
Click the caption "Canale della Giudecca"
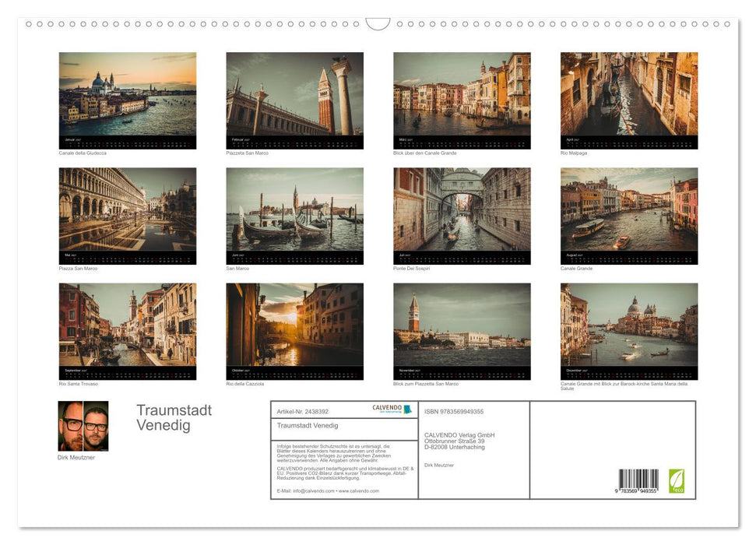tap(83, 153)
